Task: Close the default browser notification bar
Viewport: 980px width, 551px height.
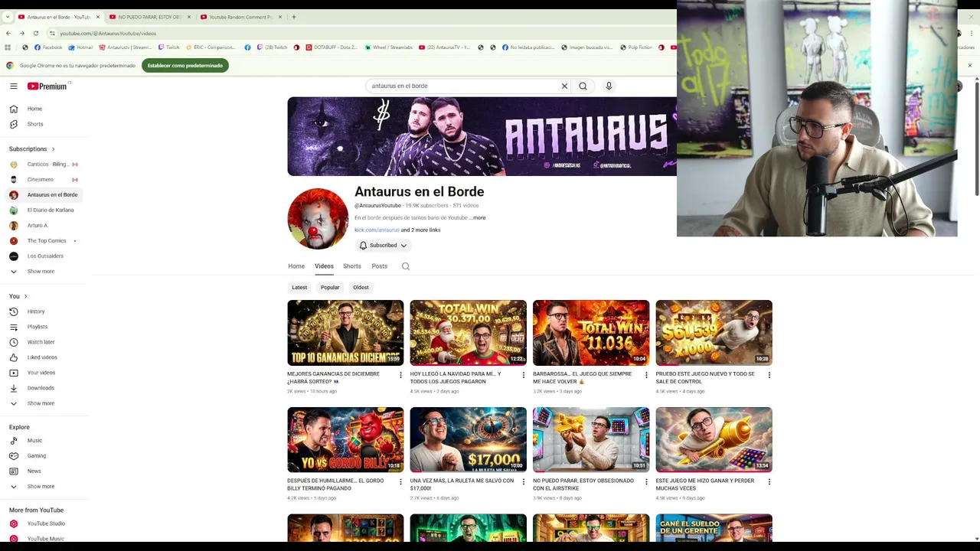Action: coord(970,66)
